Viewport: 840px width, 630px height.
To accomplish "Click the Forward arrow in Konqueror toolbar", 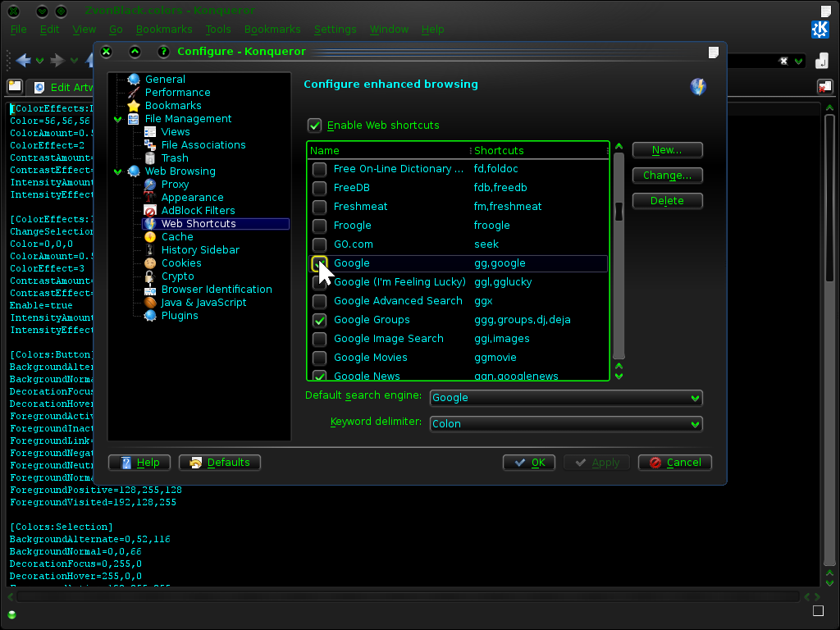I will click(57, 60).
